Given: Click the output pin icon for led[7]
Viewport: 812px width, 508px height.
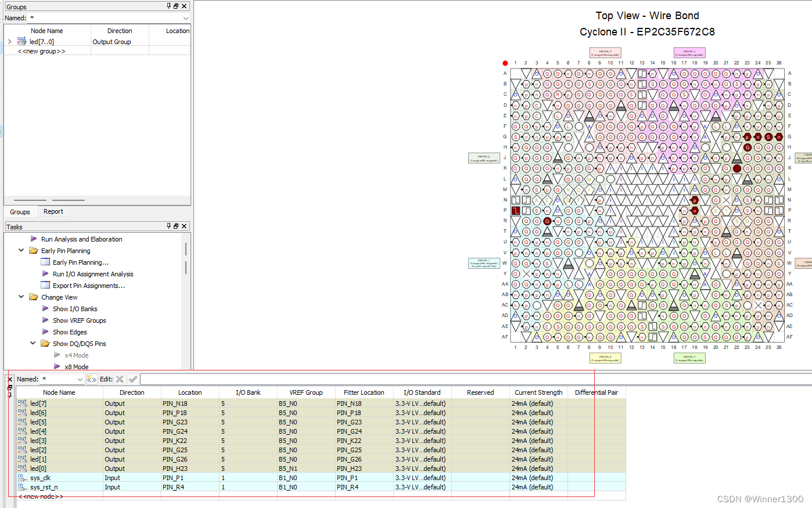Looking at the screenshot, I should 22,403.
